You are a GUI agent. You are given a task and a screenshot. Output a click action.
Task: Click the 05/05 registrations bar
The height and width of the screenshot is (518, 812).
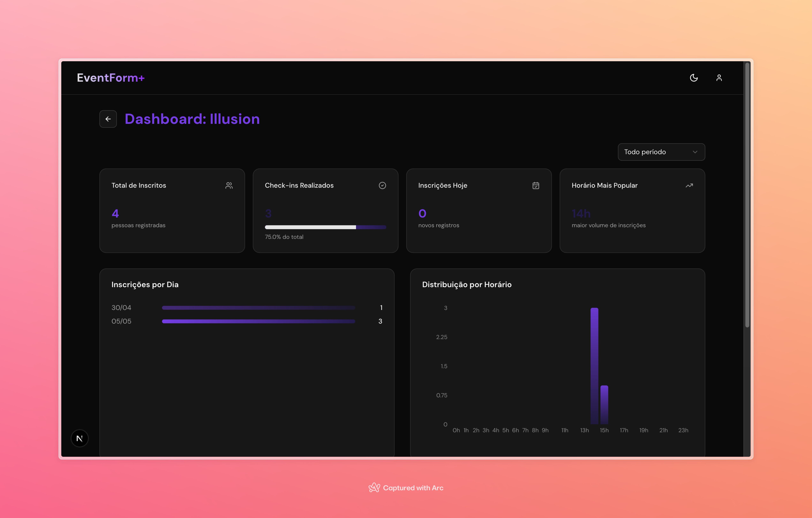[258, 321]
